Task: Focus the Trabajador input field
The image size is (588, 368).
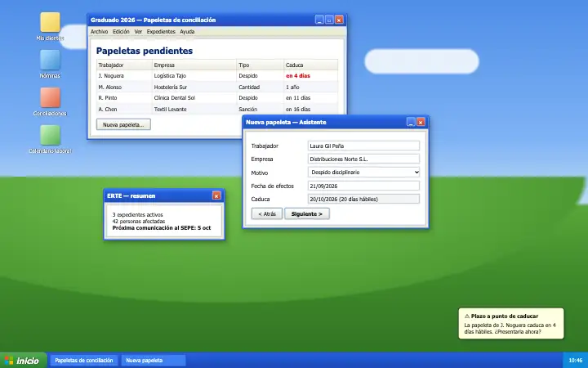Action: click(363, 146)
